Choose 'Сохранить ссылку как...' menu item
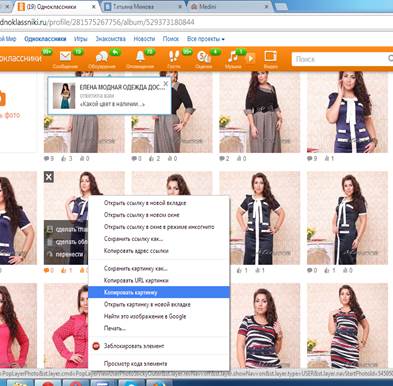 (x=159, y=239)
